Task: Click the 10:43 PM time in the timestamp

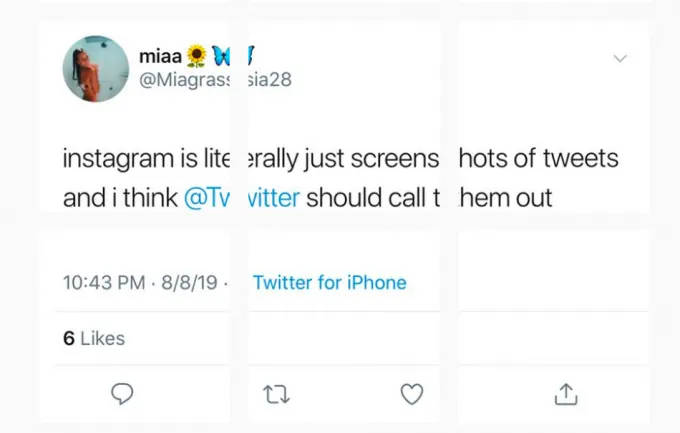Action: [x=103, y=282]
